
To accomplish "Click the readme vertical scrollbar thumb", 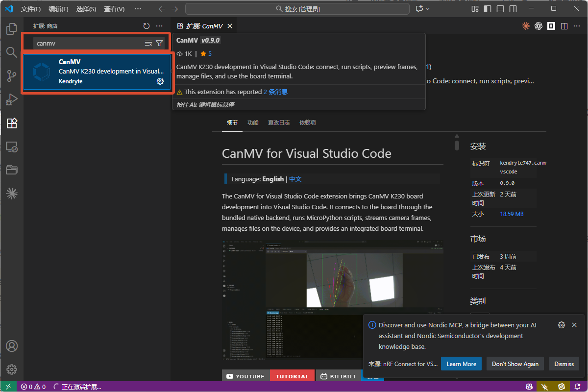I will (457, 145).
